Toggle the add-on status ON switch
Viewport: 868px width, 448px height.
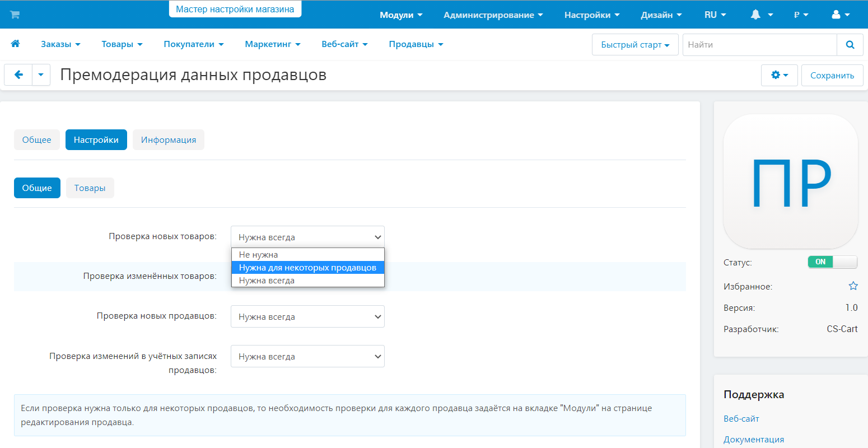pyautogui.click(x=832, y=262)
